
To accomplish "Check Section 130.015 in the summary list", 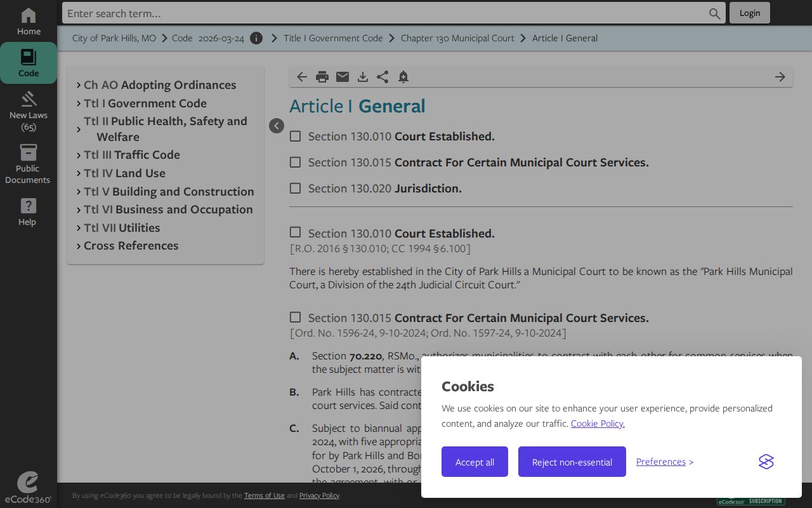I will pyautogui.click(x=295, y=162).
